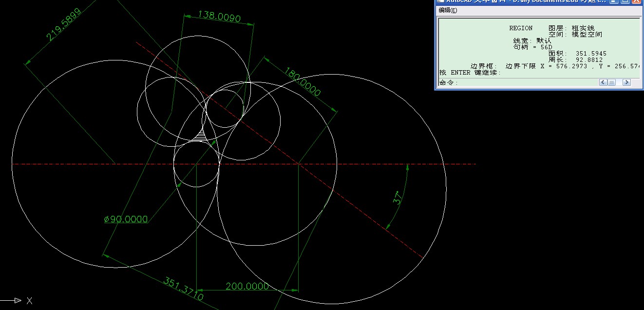Click the 按 ENTER 键继续 prompt

pos(470,73)
